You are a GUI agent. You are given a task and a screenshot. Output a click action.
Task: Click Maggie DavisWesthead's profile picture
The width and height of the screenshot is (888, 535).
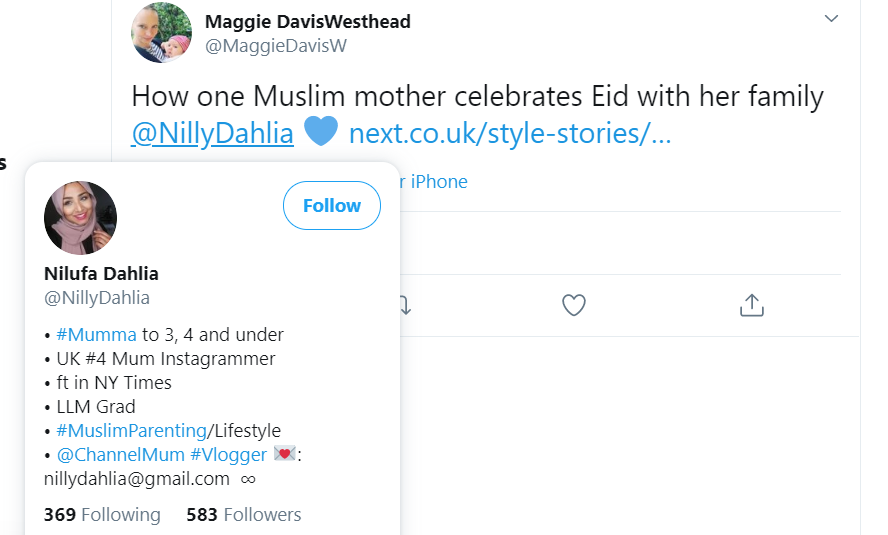pyautogui.click(x=161, y=33)
